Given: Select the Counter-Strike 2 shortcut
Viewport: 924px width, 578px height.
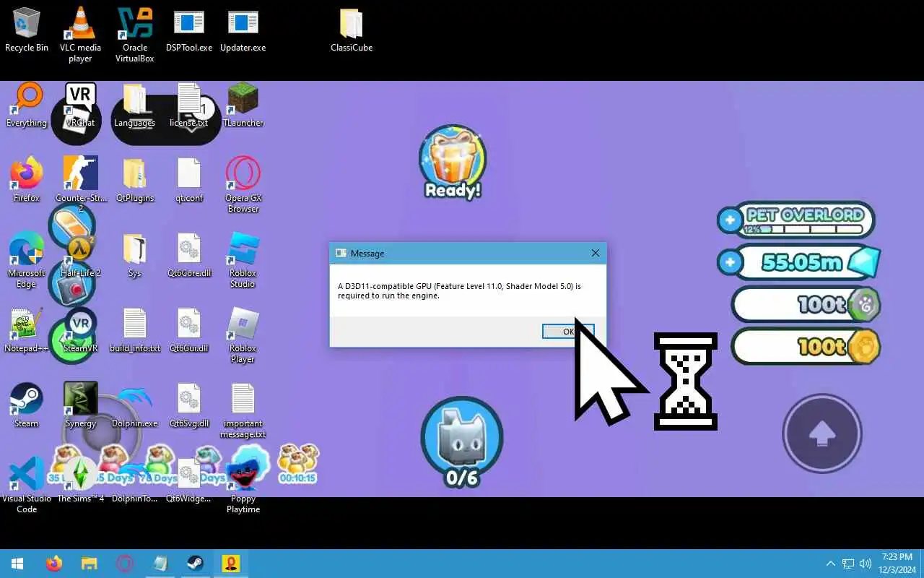Looking at the screenshot, I should click(80, 185).
